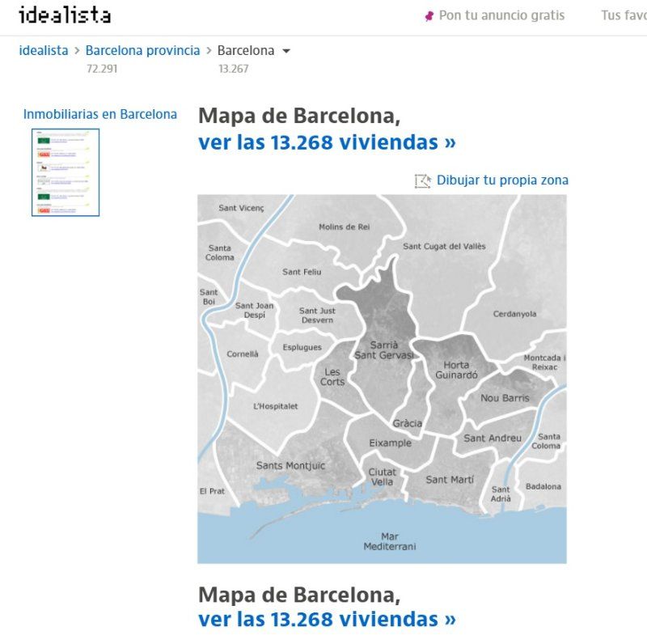Image resolution: width=647 pixels, height=644 pixels.
Task: Expand the Barcelona breadcrumb dropdown arrow
Action: tap(286, 51)
